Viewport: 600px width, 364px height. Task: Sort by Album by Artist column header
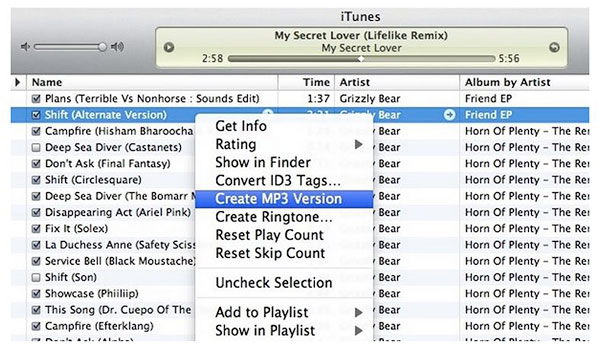coord(525,82)
